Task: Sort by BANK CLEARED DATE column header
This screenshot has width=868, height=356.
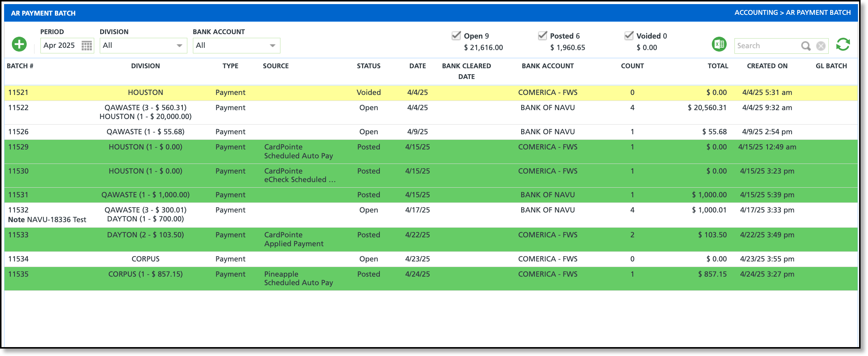Action: (x=467, y=71)
